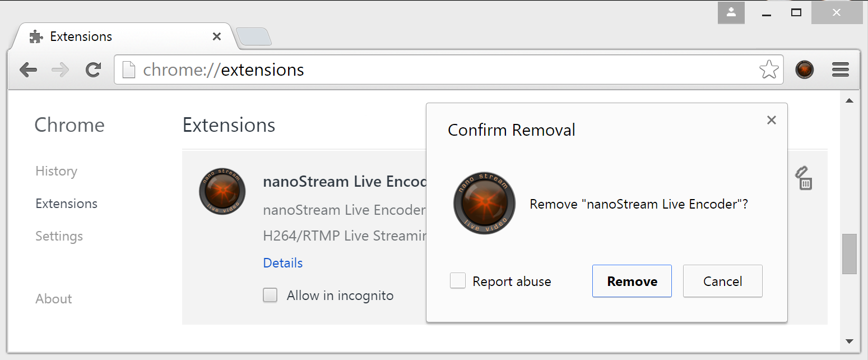Reload the extensions page

tap(93, 70)
